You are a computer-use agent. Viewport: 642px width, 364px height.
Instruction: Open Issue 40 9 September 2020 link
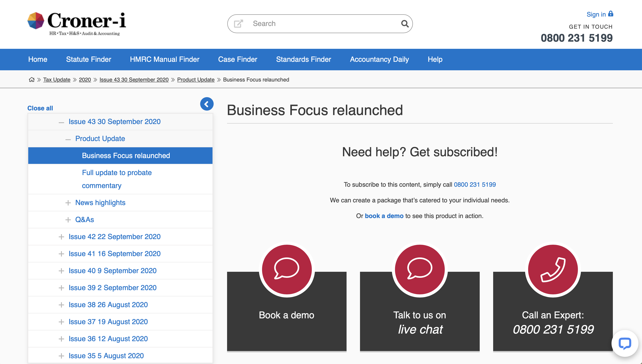(x=113, y=270)
